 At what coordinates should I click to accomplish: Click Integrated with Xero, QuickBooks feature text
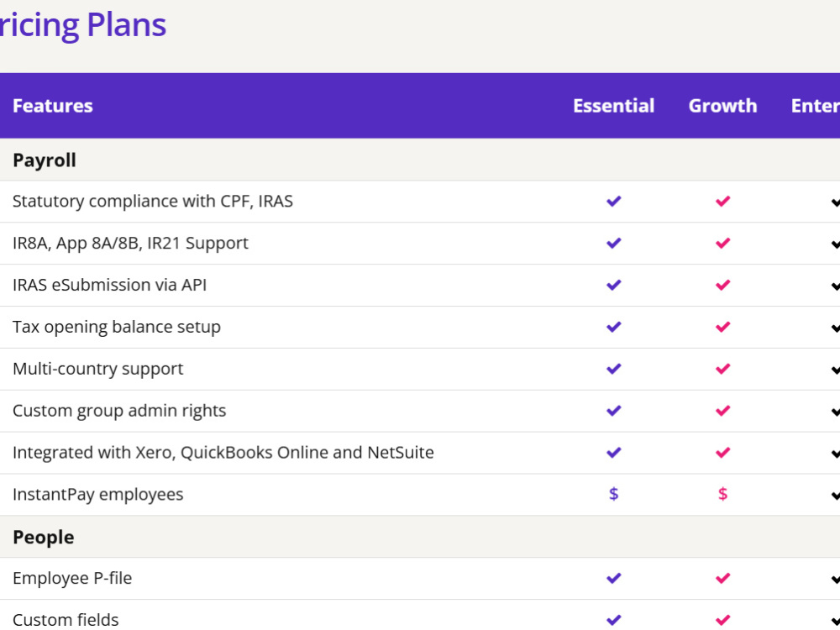(x=223, y=453)
